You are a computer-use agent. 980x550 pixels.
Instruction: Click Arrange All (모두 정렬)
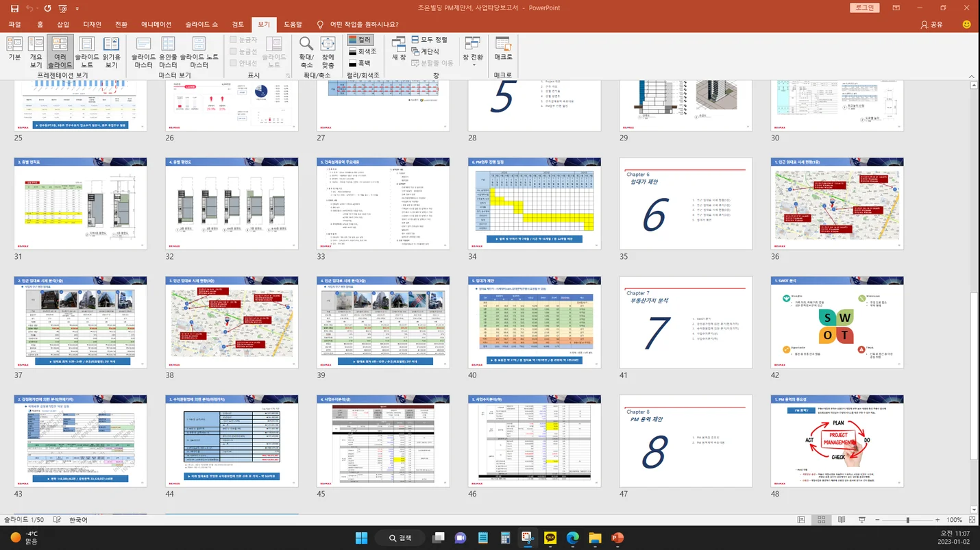430,40
